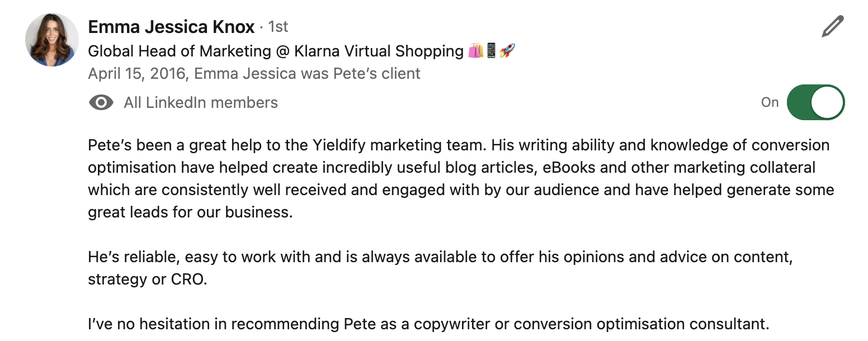The height and width of the screenshot is (341, 868).
Task: Click "All LinkedIn members" visibility setting
Action: [201, 103]
